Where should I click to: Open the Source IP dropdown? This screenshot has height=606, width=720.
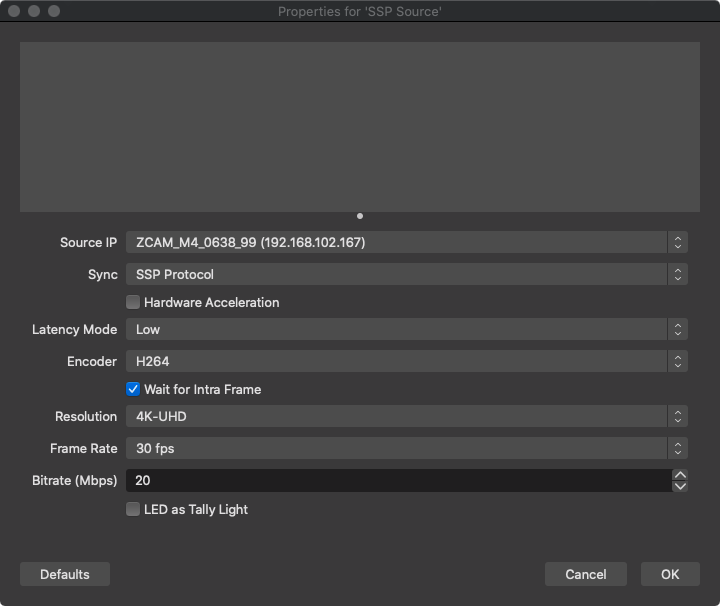405,242
